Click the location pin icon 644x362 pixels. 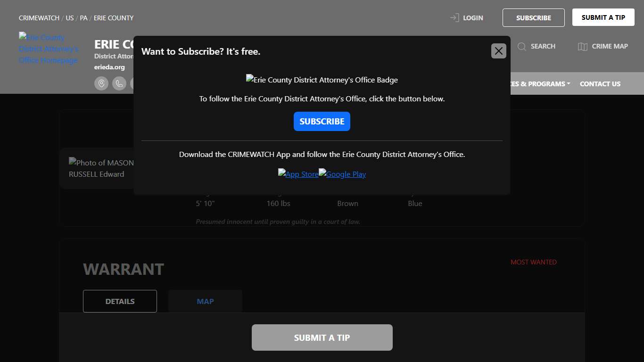point(101,84)
